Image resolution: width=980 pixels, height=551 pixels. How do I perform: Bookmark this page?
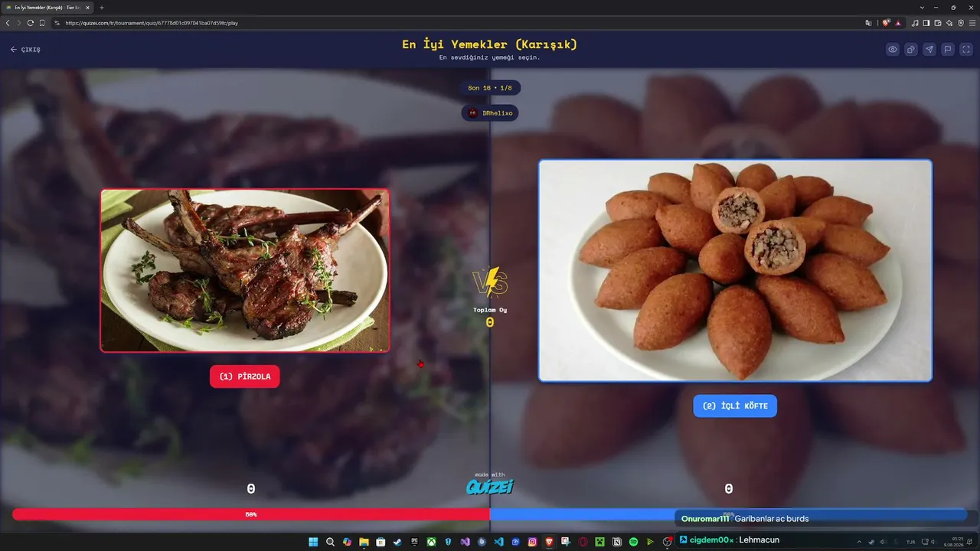point(42,23)
